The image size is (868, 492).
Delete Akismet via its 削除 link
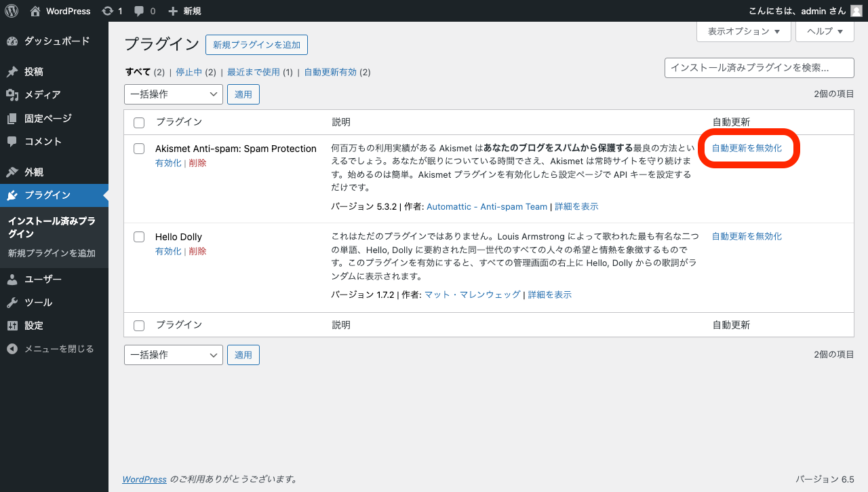coord(198,163)
